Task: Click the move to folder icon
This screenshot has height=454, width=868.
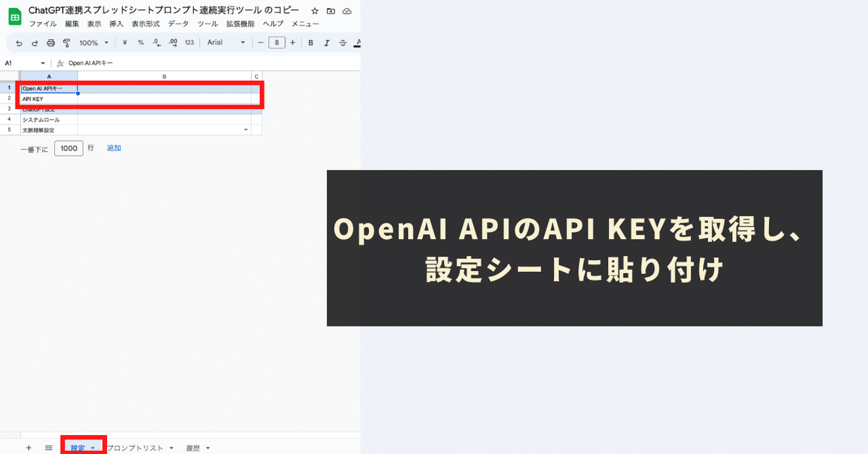Action: click(x=331, y=12)
